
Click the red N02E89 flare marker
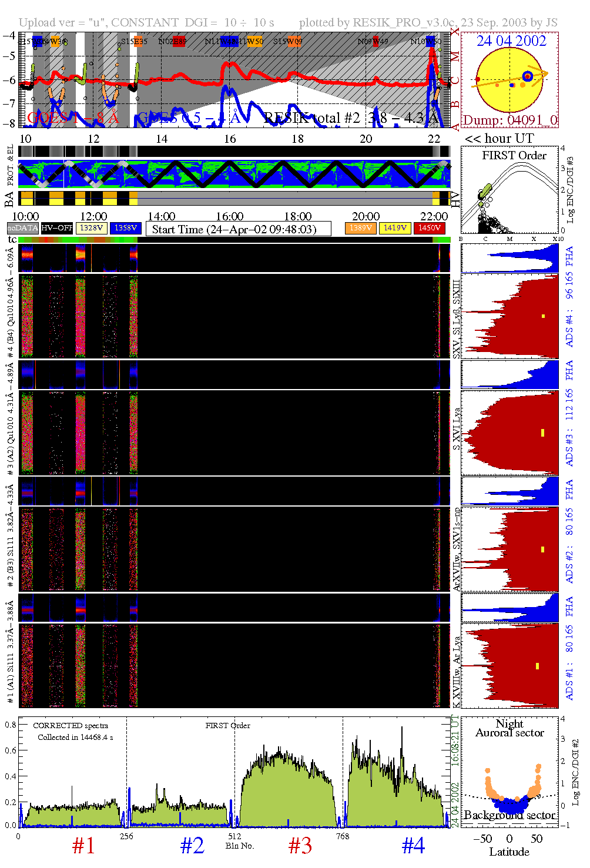pos(179,42)
